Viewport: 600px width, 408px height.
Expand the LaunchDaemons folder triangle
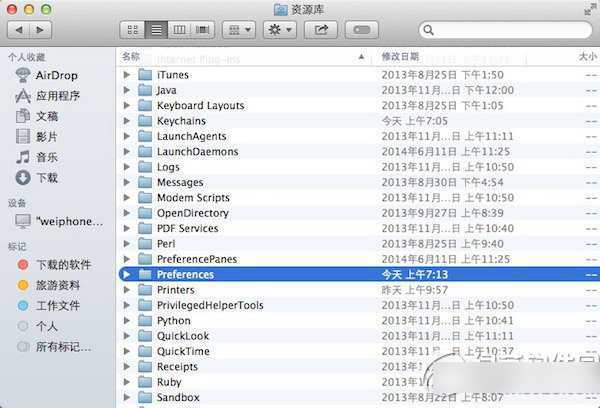coord(127,152)
